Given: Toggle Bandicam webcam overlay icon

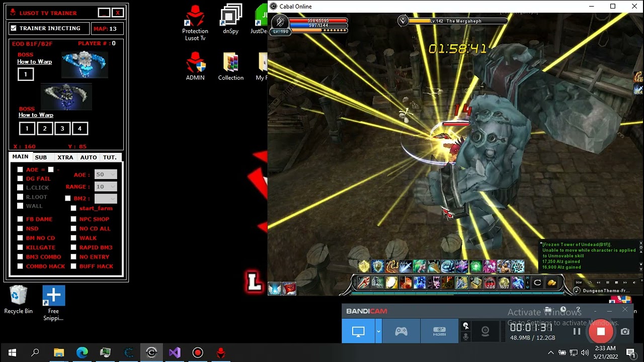Looking at the screenshot, I should click(485, 332).
